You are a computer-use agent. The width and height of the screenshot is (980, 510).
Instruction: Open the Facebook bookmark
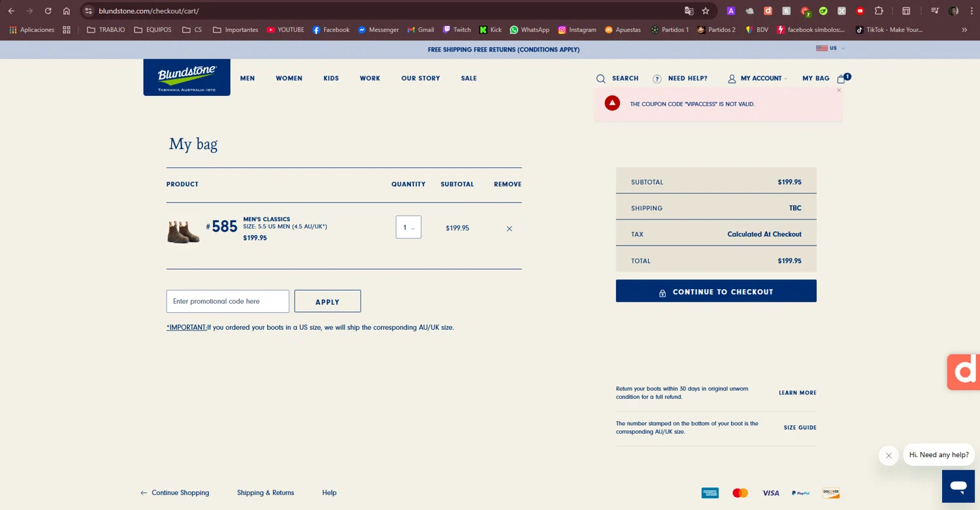click(x=331, y=29)
